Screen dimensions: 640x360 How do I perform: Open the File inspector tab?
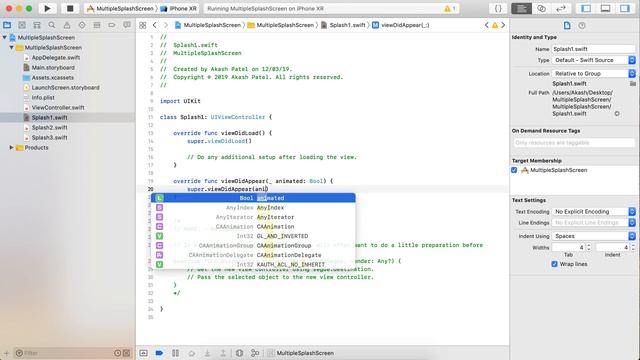click(567, 25)
